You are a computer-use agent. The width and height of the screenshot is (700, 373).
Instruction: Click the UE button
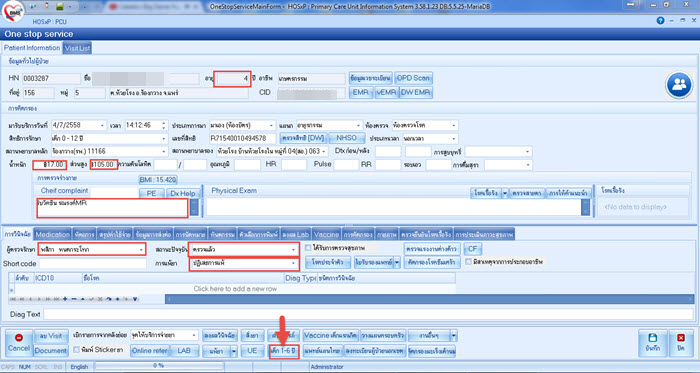click(x=252, y=351)
